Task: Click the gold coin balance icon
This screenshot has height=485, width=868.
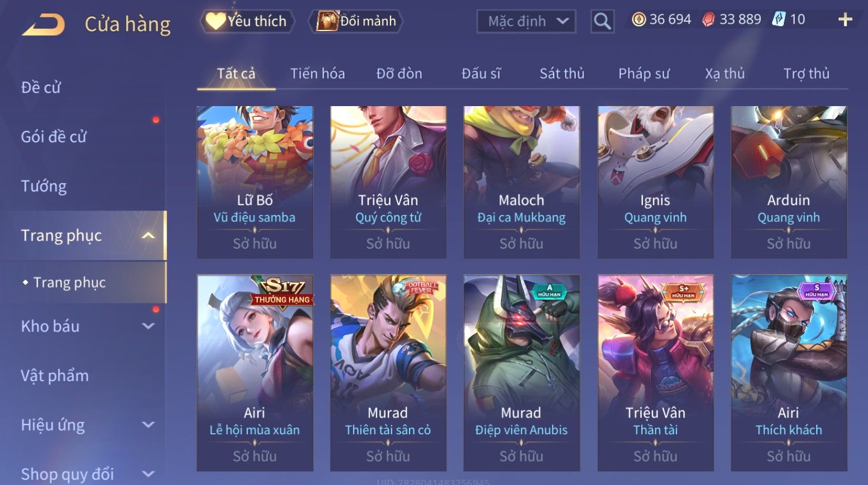Action: tap(638, 20)
